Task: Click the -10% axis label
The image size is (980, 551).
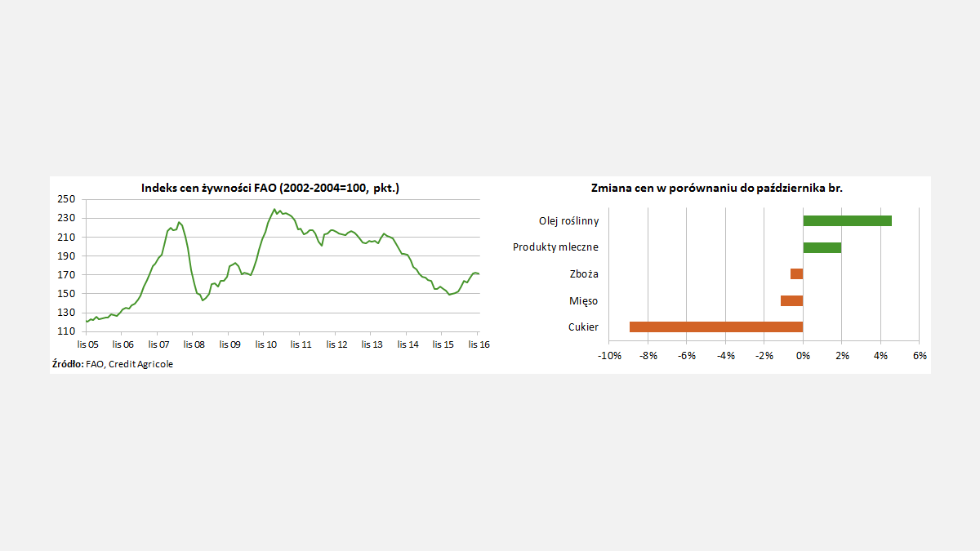Action: (x=608, y=356)
